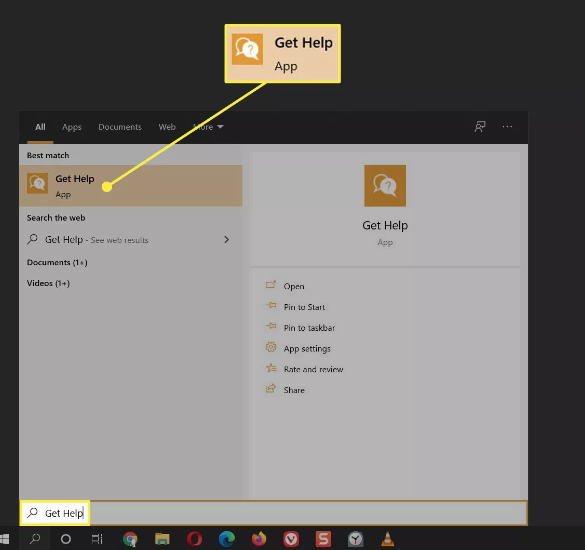
Task: Launch Google Chrome from the taskbar
Action: pos(130,539)
